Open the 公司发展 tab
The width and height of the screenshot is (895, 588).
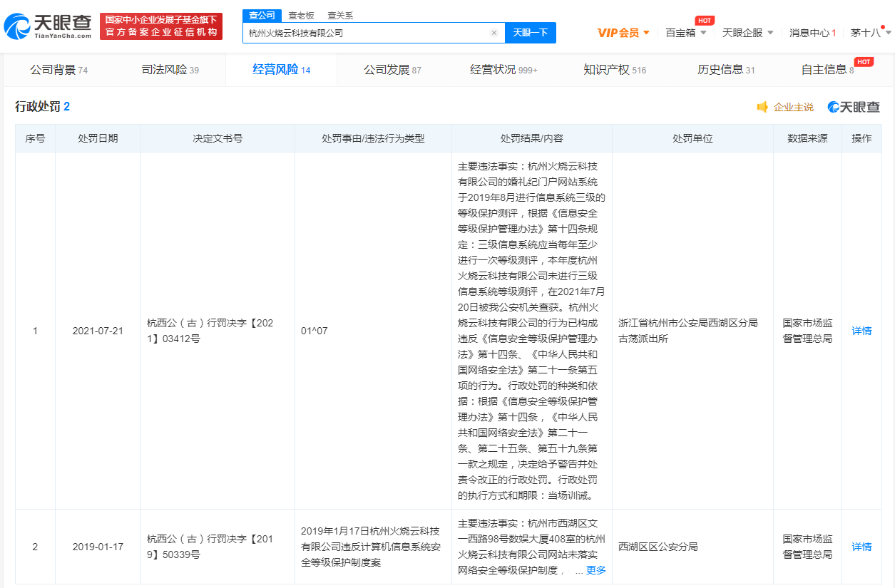tap(392, 70)
